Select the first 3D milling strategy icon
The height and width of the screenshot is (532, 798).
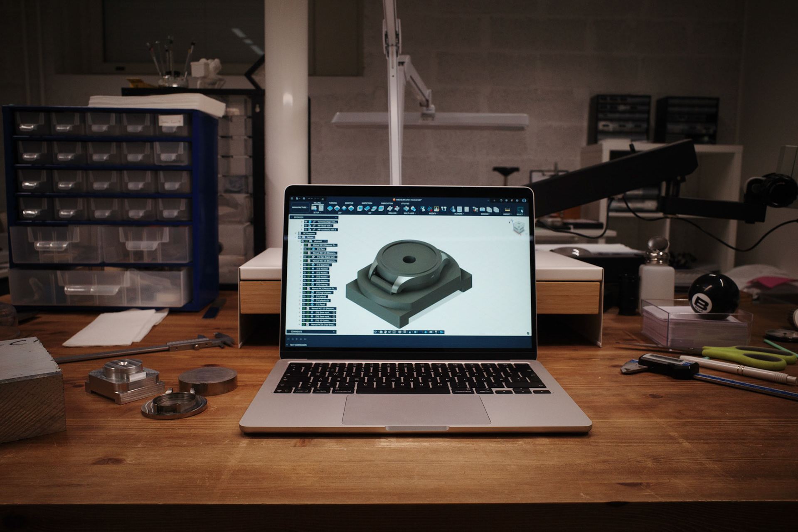tap(360, 208)
